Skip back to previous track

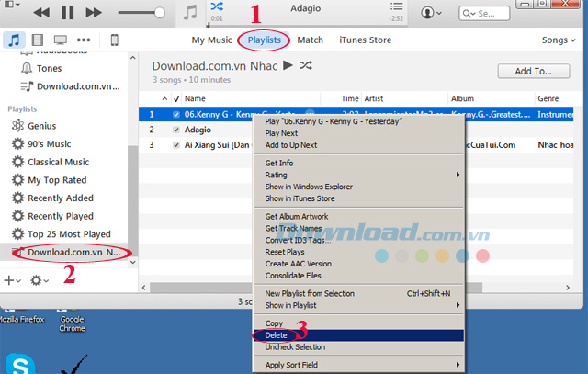pos(41,13)
